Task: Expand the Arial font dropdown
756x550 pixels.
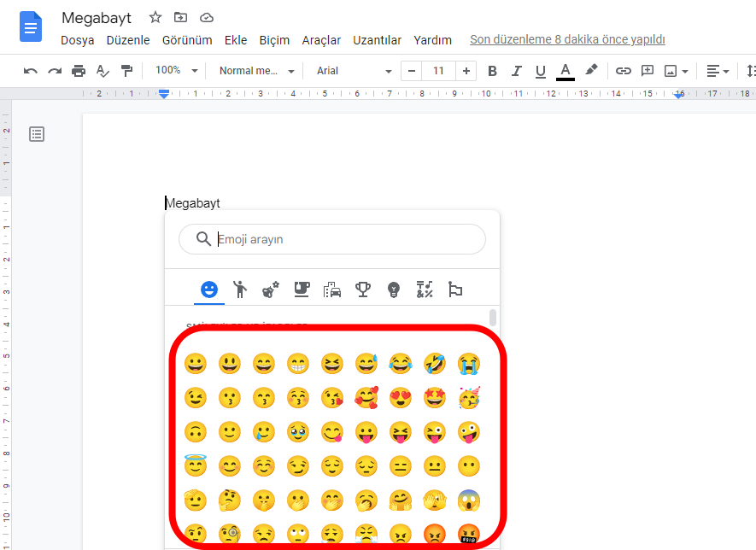Action: (354, 71)
